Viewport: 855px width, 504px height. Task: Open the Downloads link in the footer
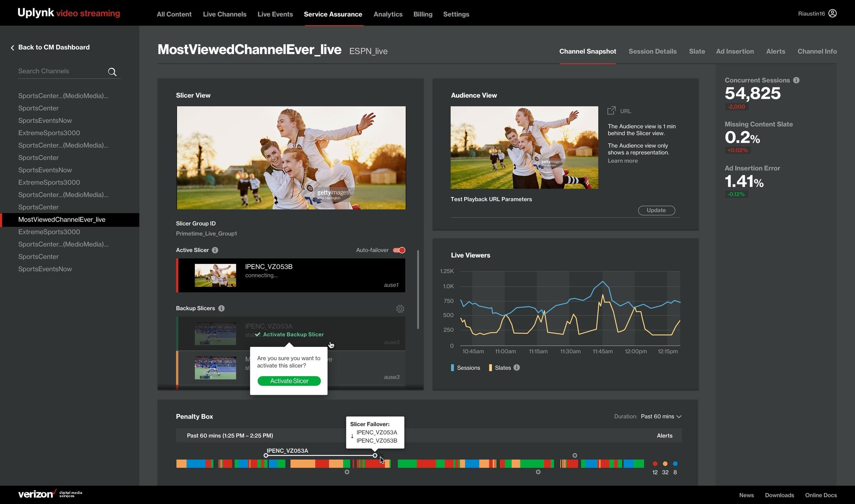tap(779, 495)
